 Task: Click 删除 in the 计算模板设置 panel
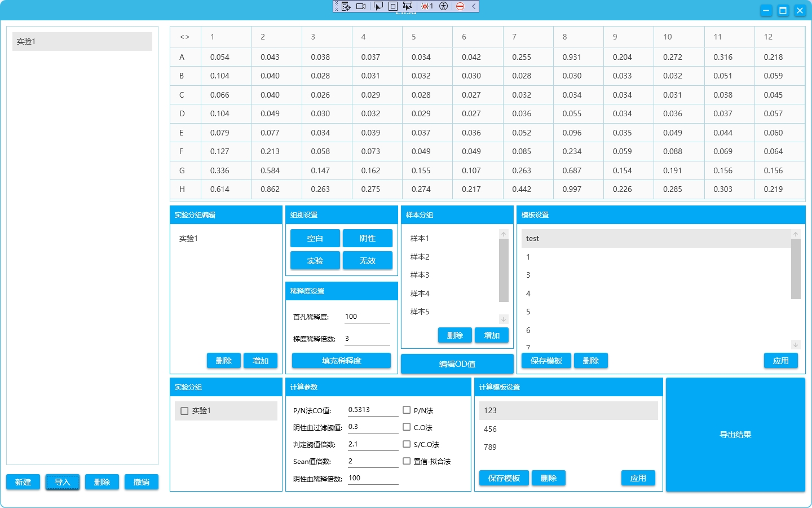(x=549, y=478)
